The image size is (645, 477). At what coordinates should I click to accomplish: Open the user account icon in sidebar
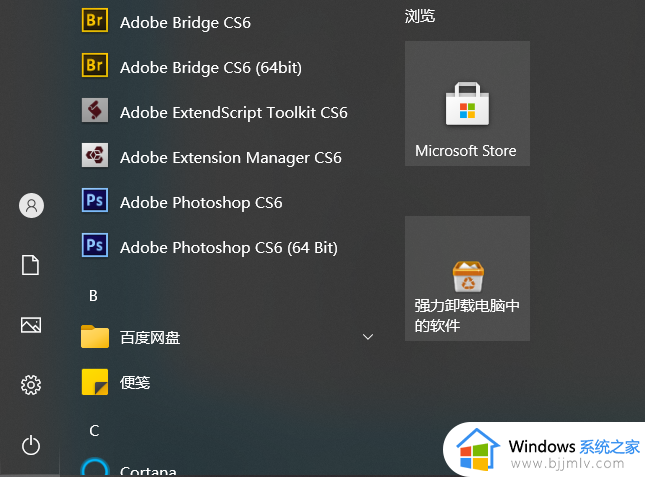click(31, 205)
